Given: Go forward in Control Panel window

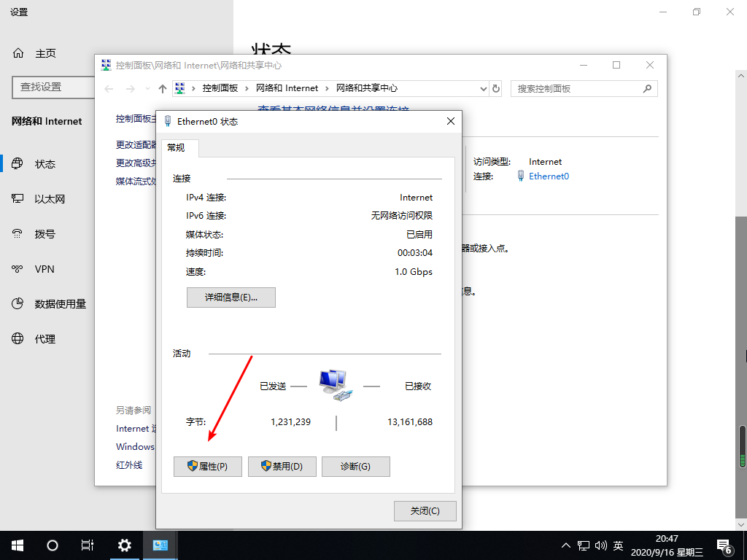Looking at the screenshot, I should click(x=130, y=88).
